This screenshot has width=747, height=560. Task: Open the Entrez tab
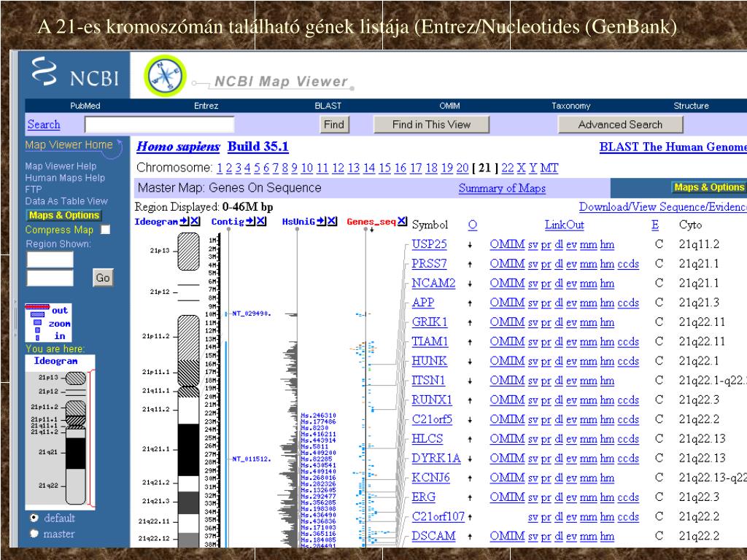(206, 106)
